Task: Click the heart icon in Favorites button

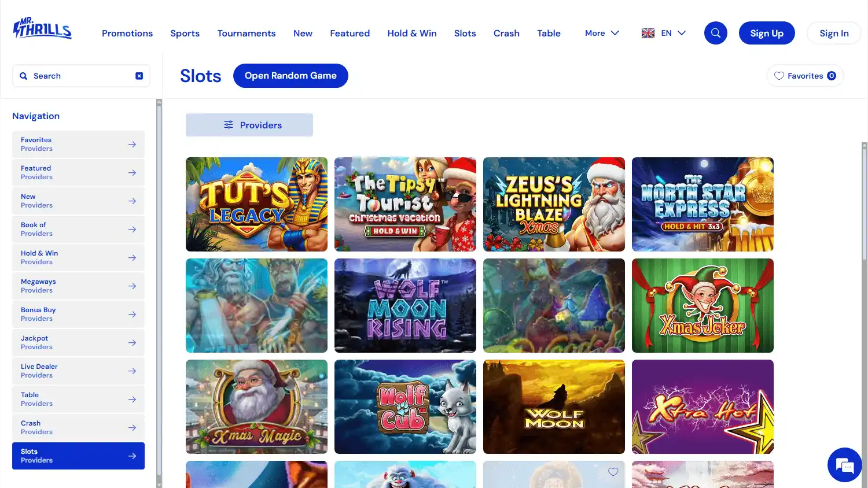Action: click(779, 76)
